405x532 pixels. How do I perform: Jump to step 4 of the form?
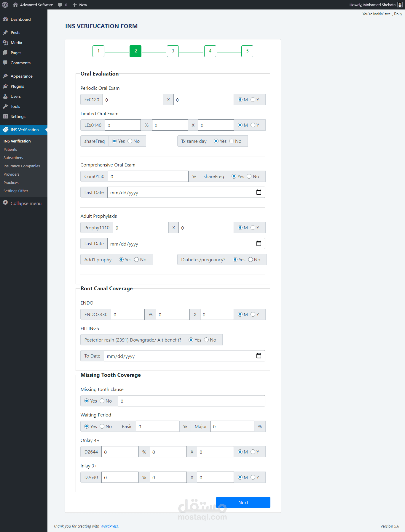[210, 51]
